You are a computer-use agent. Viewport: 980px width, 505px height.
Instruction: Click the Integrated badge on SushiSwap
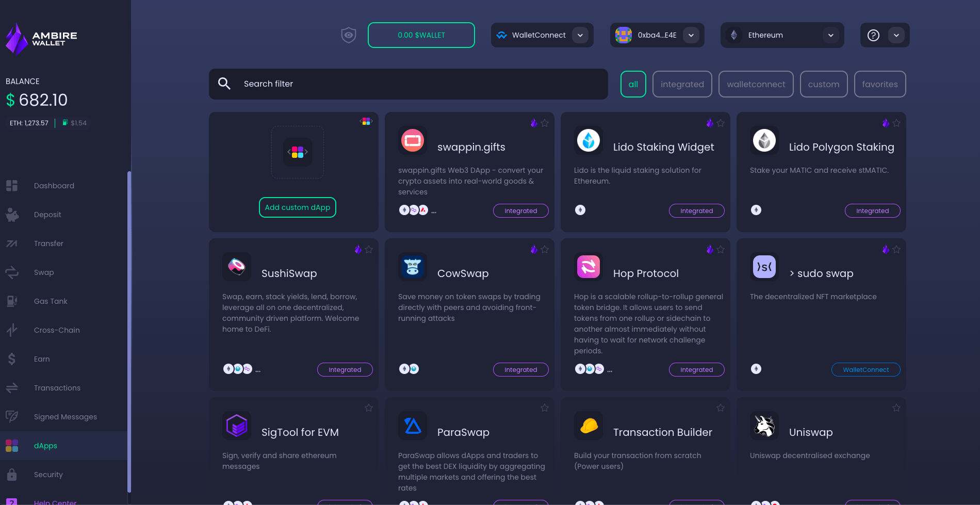[x=345, y=370]
